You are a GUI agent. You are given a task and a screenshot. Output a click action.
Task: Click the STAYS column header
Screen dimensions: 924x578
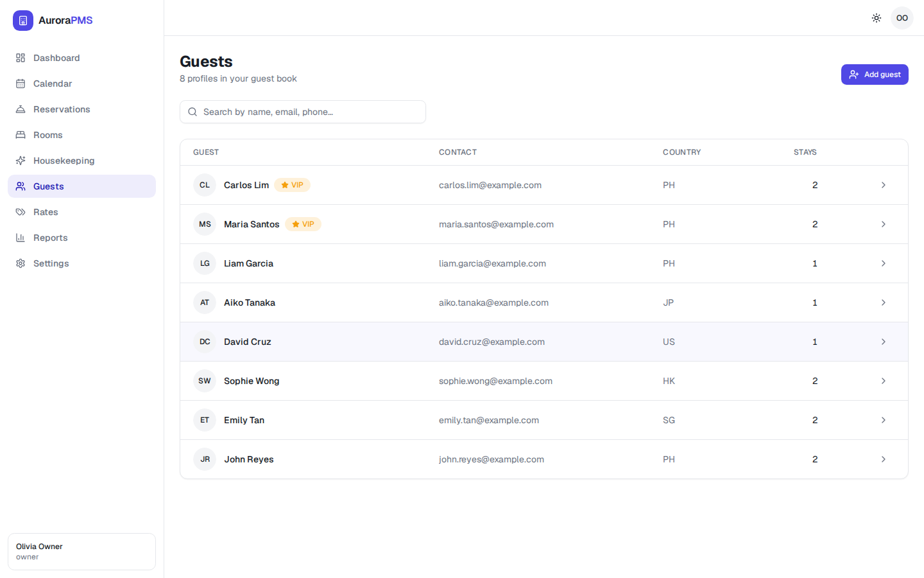[x=805, y=152]
